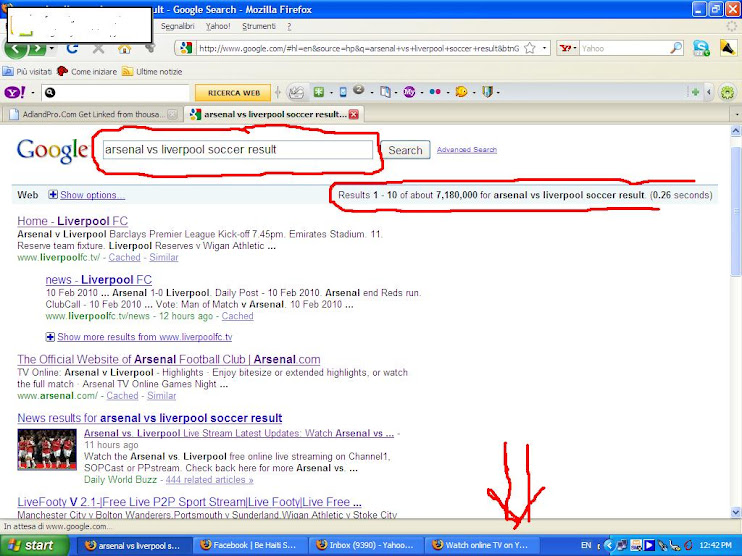Open dropdown next to the smiley icon
This screenshot has width=742, height=556.
point(472,92)
